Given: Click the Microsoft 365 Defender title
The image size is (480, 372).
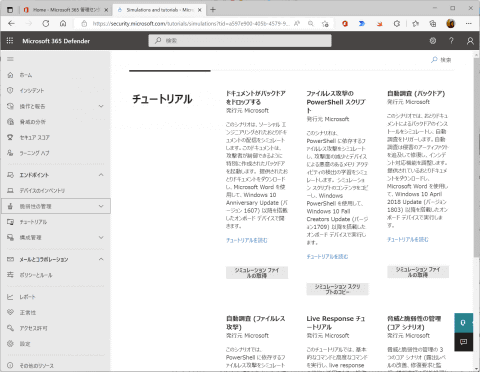Looking at the screenshot, I should tap(56, 41).
